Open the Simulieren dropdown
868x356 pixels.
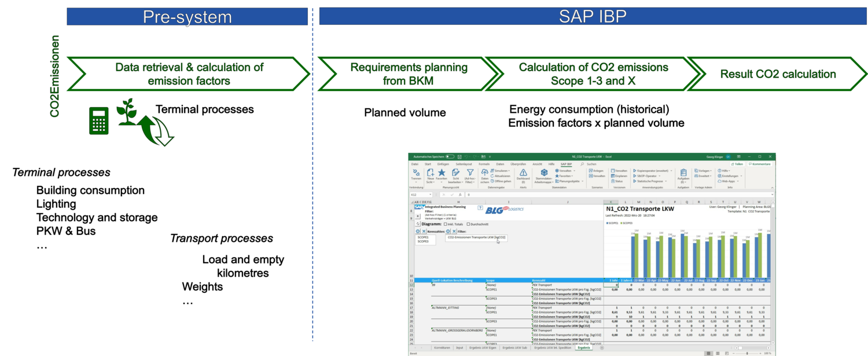coord(501,171)
